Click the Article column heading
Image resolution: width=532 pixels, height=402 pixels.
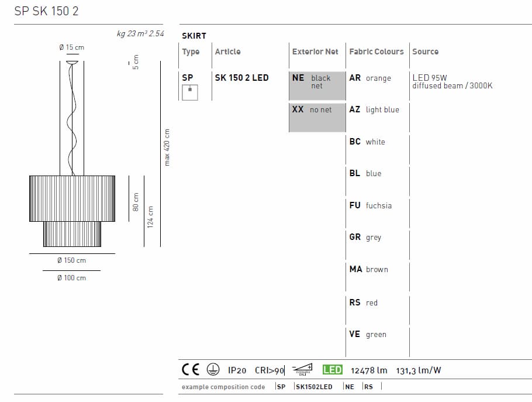[x=227, y=51]
